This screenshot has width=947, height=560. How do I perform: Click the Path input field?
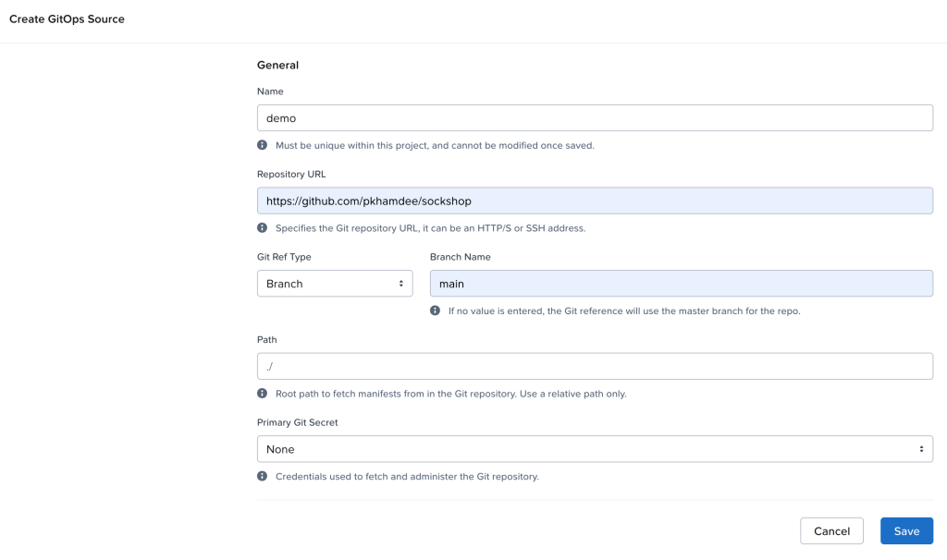595,367
